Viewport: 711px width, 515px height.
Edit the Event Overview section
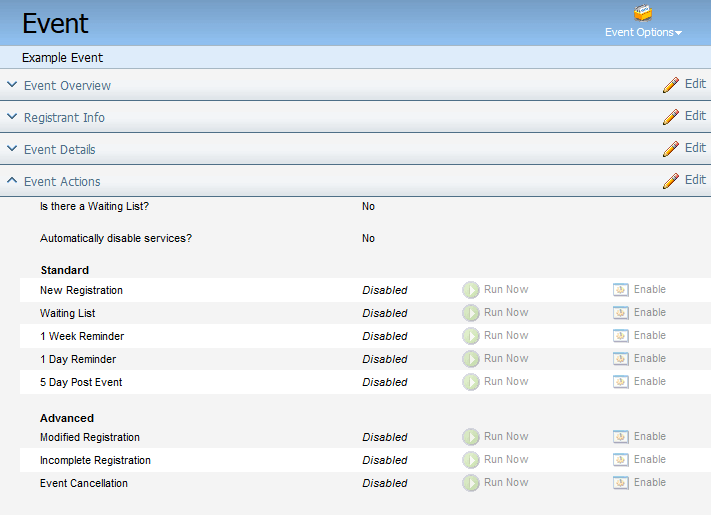(x=695, y=84)
